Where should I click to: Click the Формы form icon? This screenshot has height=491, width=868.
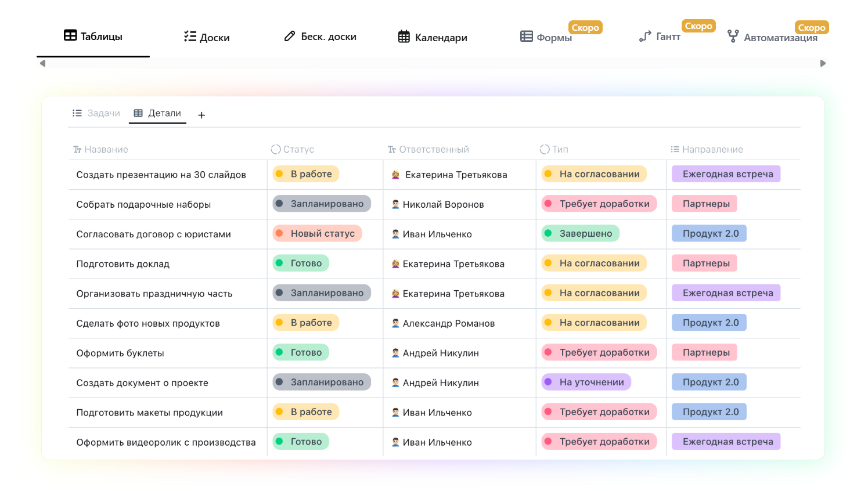[x=527, y=37]
